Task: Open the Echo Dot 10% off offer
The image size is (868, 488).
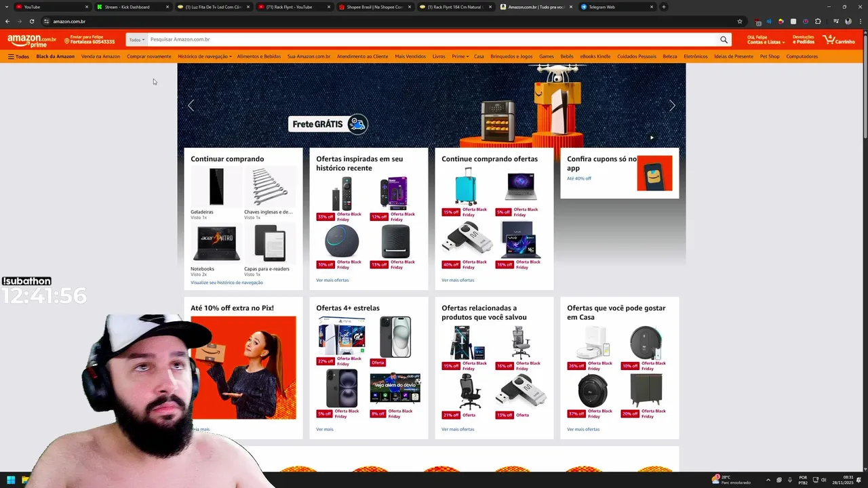Action: 342,241
